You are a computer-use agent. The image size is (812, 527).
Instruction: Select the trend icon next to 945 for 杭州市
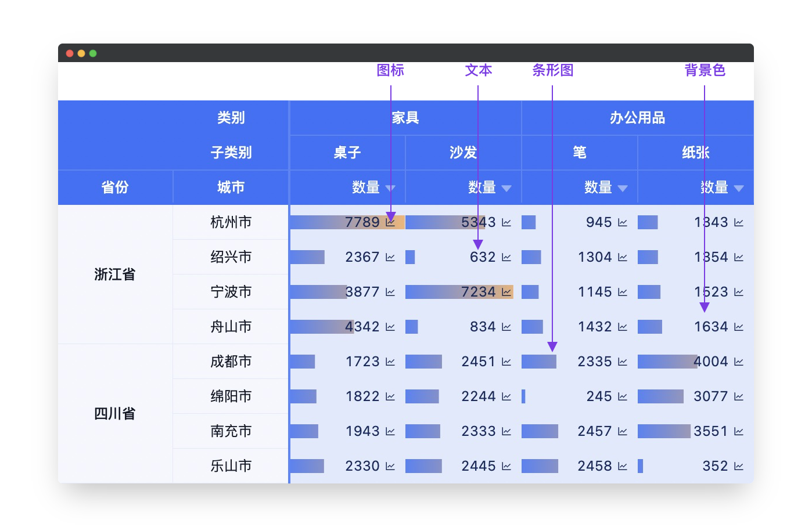click(623, 222)
